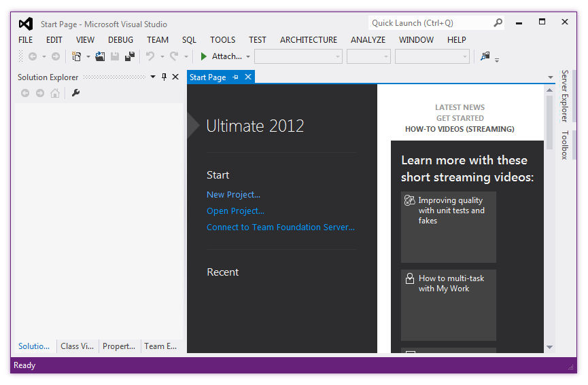Expand the New Project dropdown arrow
Image resolution: width=588 pixels, height=385 pixels.
pyautogui.click(x=88, y=57)
